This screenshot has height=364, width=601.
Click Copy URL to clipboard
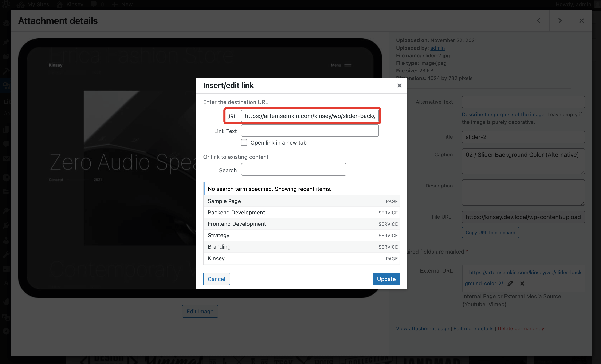490,233
